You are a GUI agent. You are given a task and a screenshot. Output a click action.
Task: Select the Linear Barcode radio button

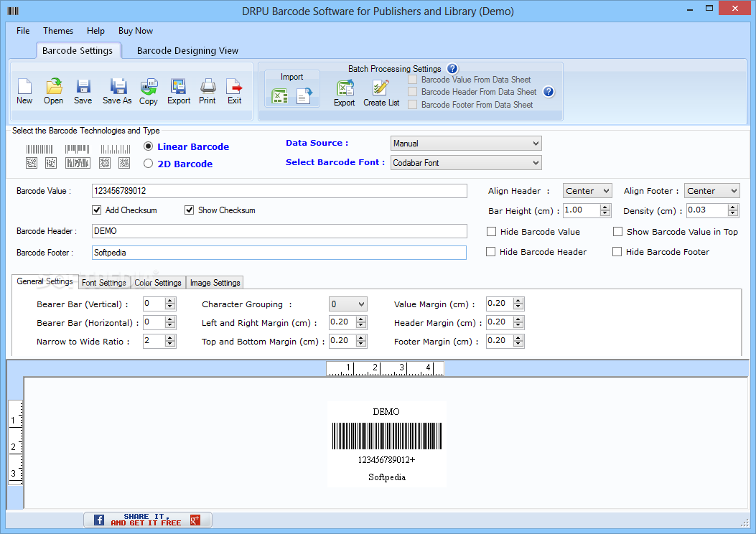[x=149, y=146]
